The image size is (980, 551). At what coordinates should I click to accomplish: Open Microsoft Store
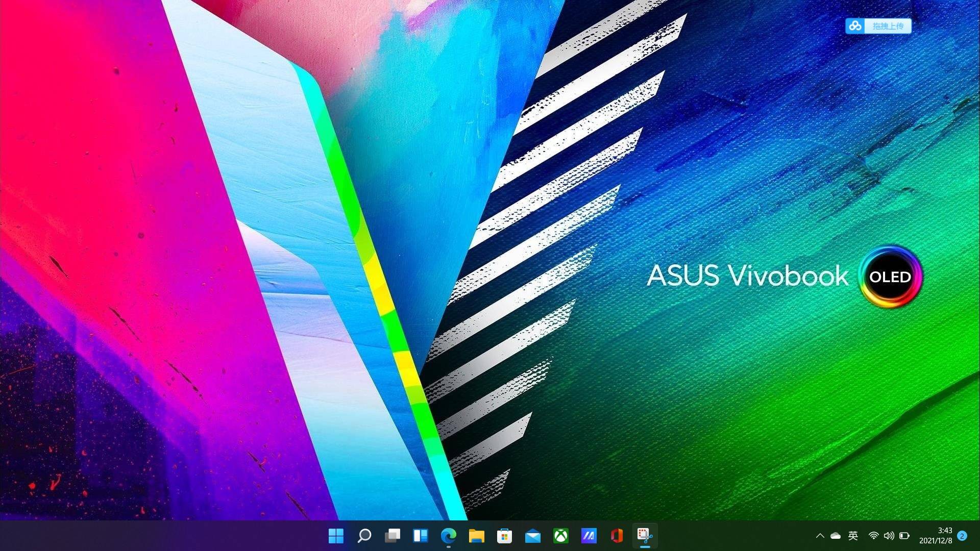(504, 536)
